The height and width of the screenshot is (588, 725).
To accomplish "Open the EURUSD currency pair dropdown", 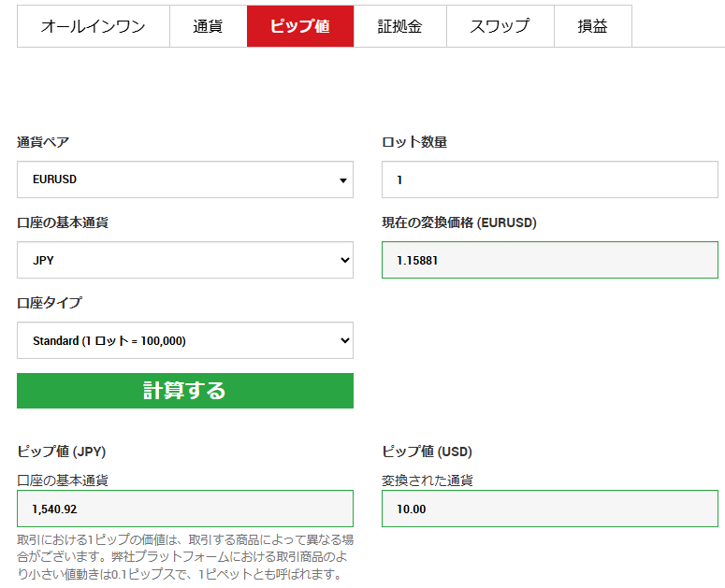I will tap(184, 179).
